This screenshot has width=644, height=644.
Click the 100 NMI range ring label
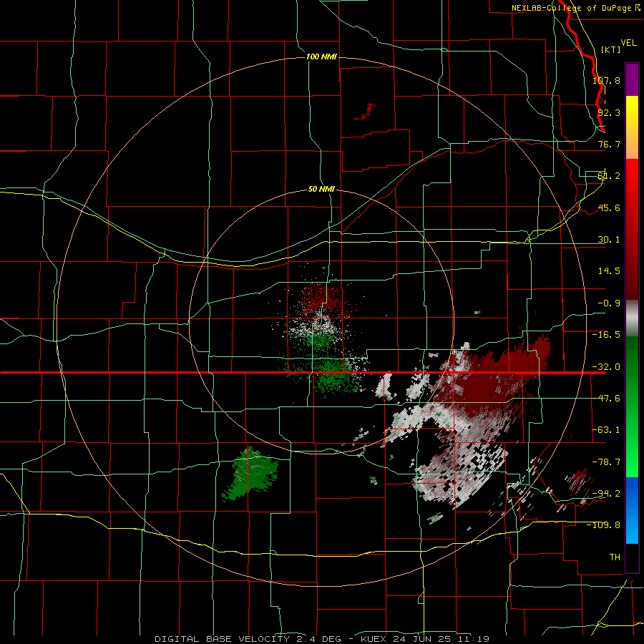coord(321,57)
